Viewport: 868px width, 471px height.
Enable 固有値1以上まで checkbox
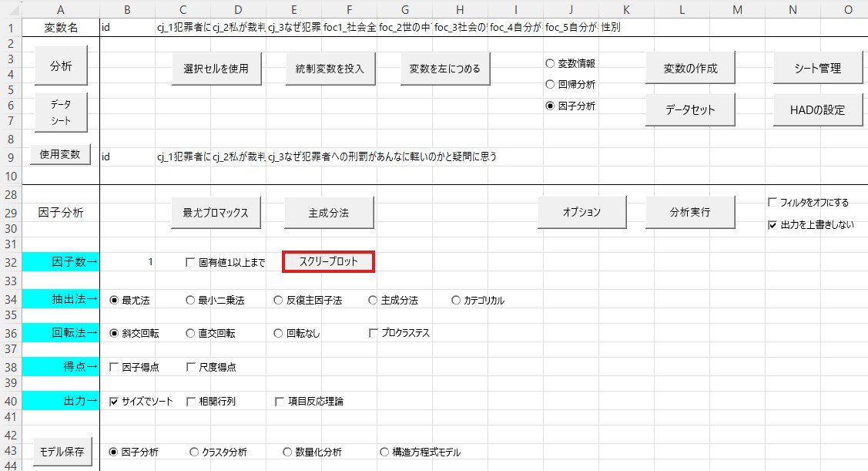click(x=191, y=263)
